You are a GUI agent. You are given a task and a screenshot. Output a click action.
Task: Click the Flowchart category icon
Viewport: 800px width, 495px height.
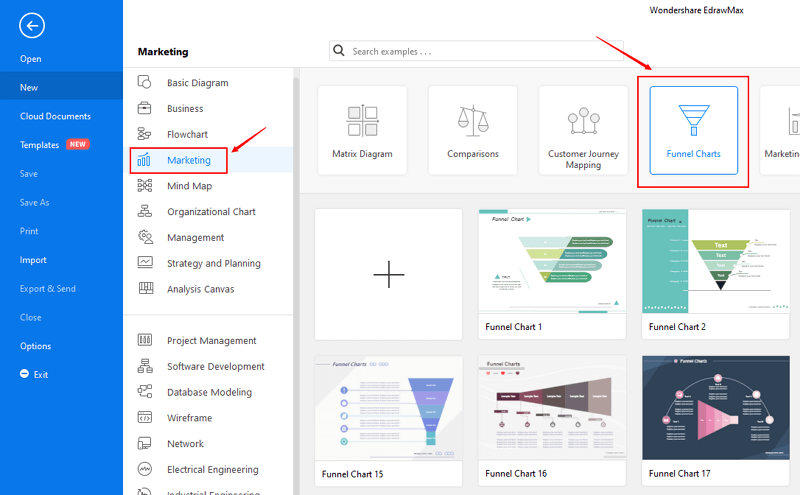click(144, 134)
